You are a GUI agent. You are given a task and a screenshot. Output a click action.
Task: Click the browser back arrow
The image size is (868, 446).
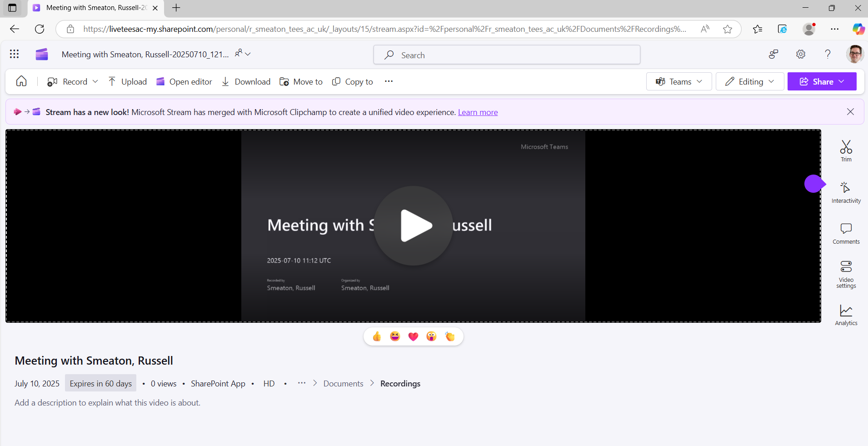pos(15,29)
